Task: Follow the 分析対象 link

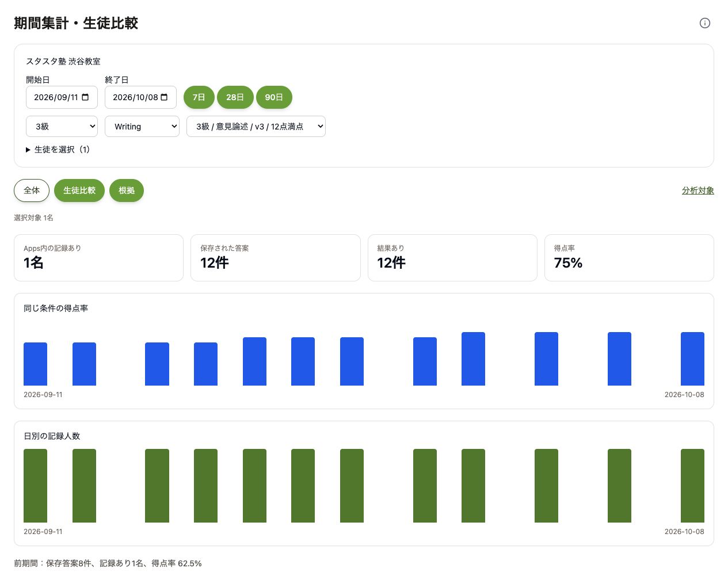Action: [x=697, y=190]
